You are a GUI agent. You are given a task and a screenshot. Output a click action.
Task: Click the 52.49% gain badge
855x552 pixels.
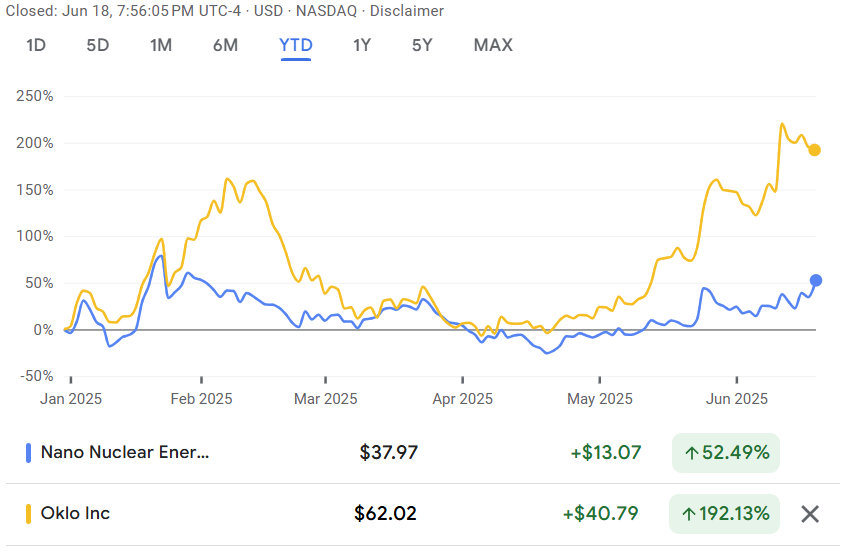726,453
